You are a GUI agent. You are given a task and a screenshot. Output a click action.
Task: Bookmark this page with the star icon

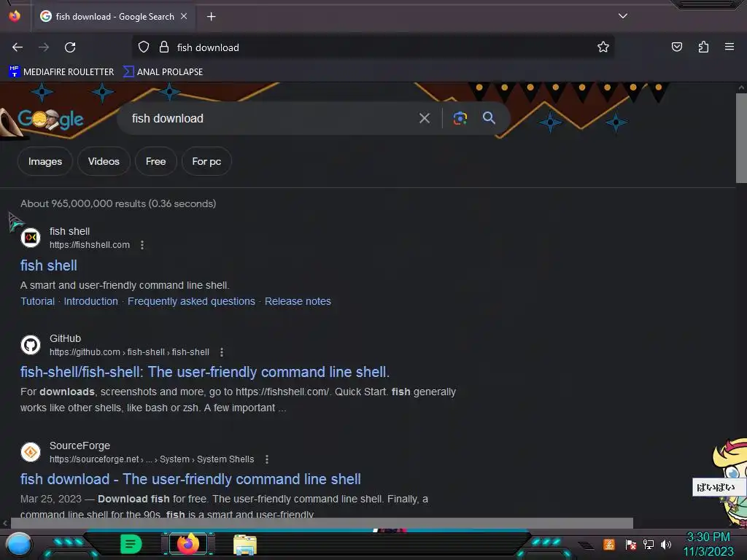pos(603,47)
